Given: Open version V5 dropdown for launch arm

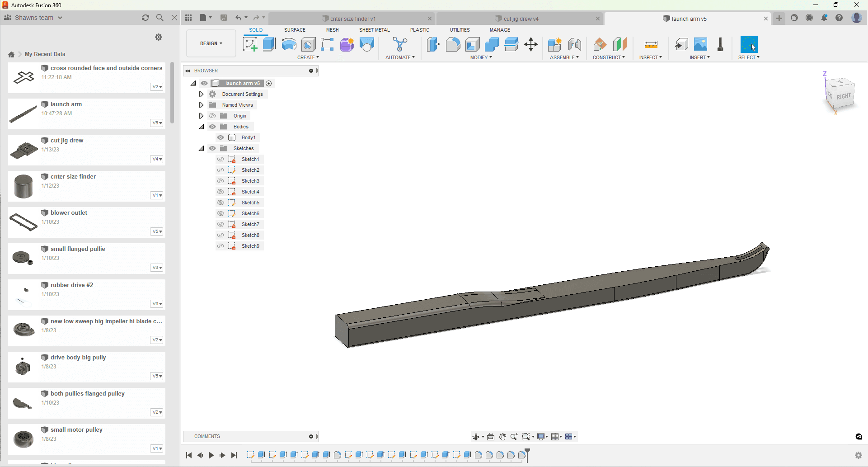Looking at the screenshot, I should coord(157,123).
